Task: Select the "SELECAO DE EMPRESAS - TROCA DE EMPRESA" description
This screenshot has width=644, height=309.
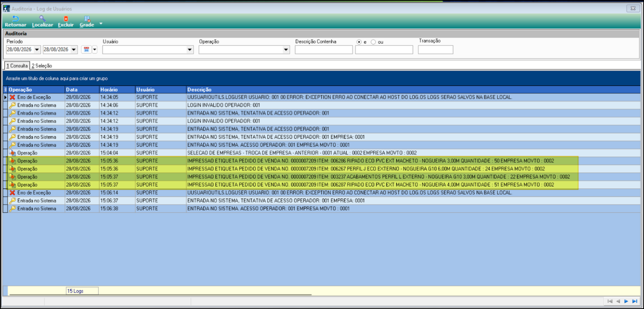Action: pos(302,153)
